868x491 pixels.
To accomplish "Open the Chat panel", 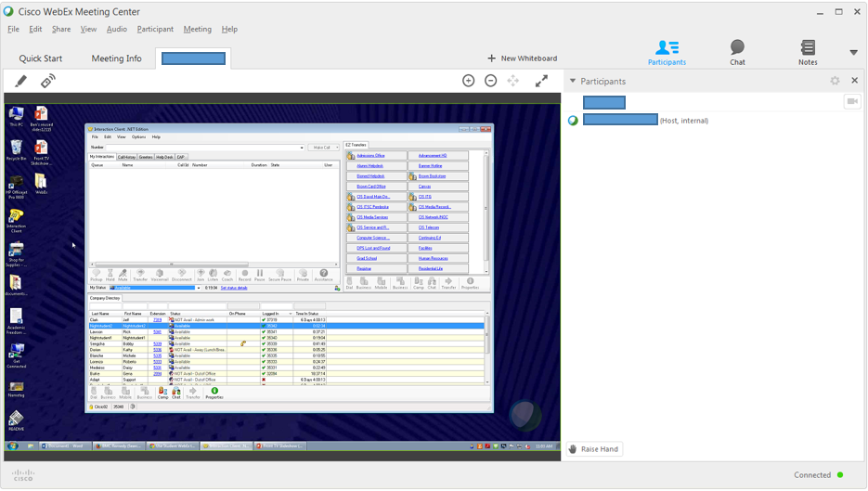I will [737, 53].
